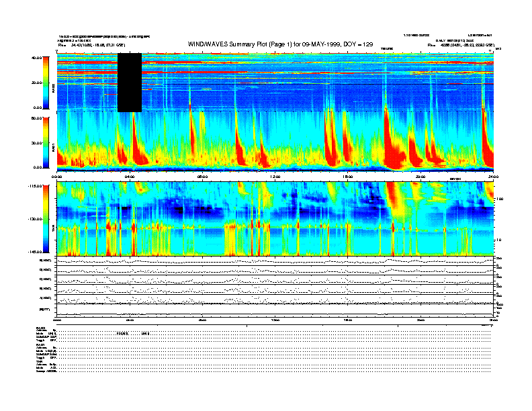
Task: Click the 16:00 tick below RAD1 spectrogram
Action: [x=348, y=177]
